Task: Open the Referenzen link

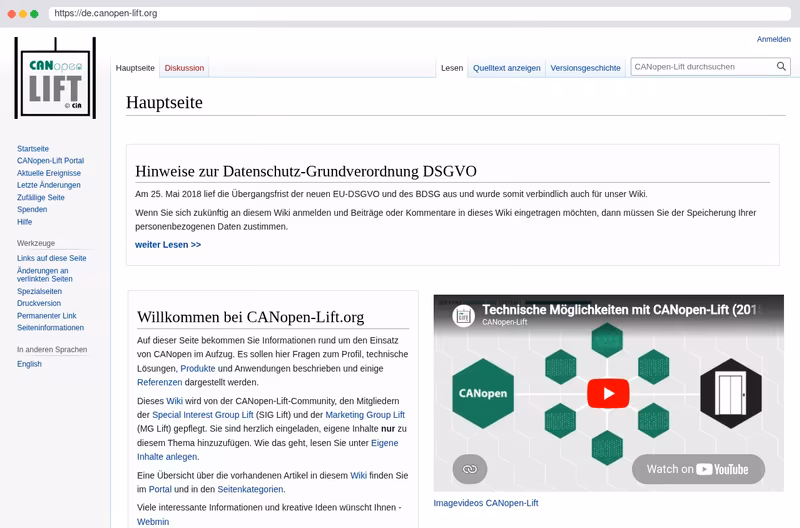Action: [159, 382]
